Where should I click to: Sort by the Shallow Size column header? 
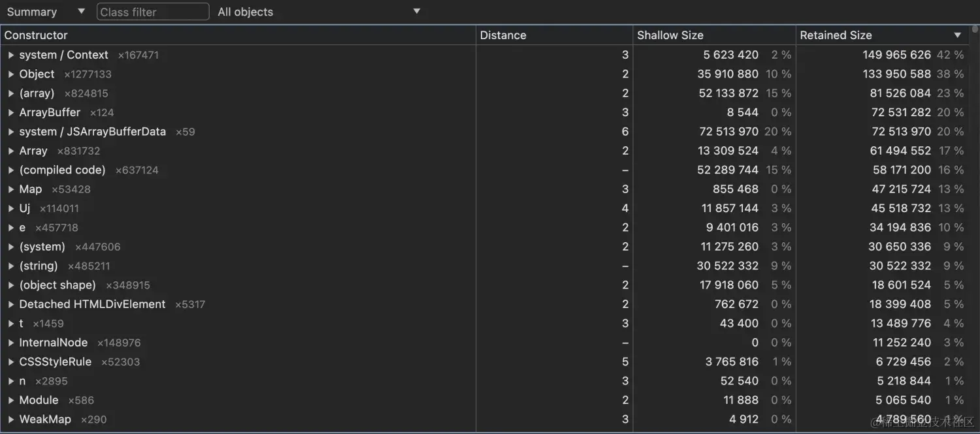click(714, 35)
